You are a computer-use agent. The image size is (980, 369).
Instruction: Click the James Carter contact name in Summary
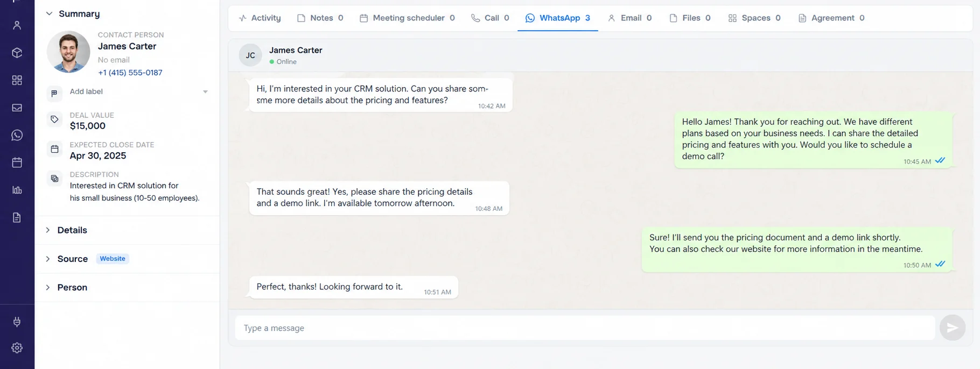click(x=127, y=46)
